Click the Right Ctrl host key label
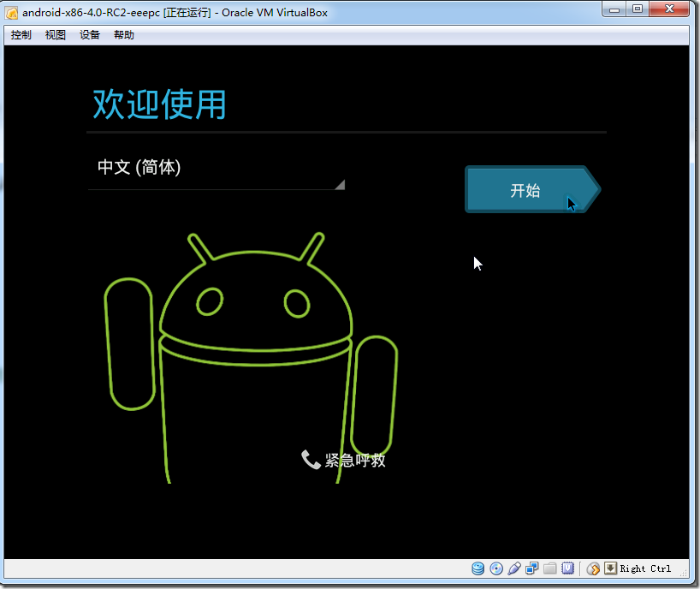 click(x=645, y=568)
